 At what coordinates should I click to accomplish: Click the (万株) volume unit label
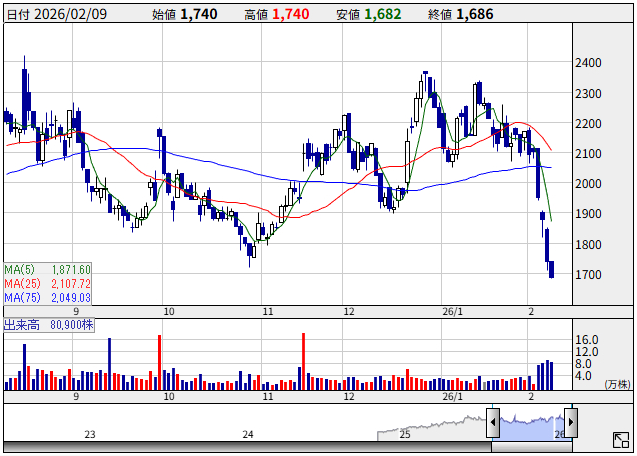click(x=618, y=384)
